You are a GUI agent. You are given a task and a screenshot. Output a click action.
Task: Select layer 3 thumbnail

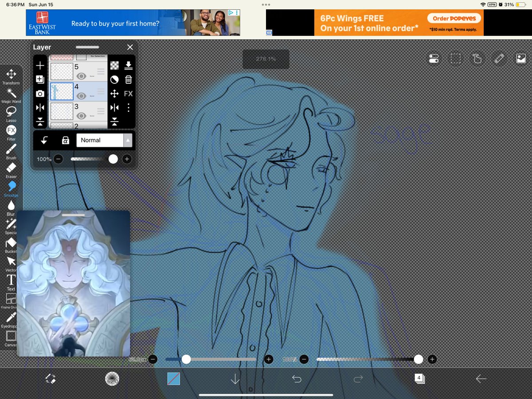62,111
